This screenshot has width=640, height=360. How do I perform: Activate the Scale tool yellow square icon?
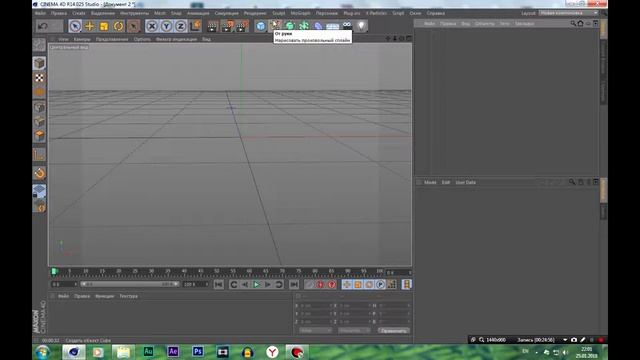point(104,26)
